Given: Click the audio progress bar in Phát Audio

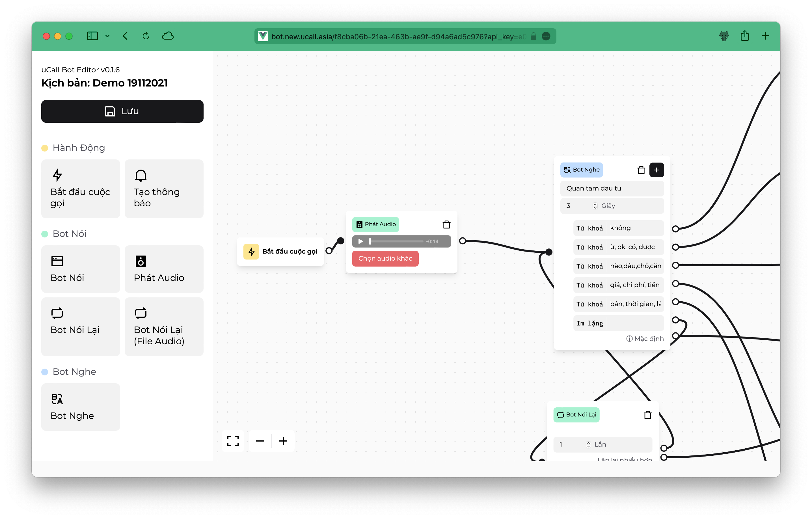Looking at the screenshot, I should [397, 241].
